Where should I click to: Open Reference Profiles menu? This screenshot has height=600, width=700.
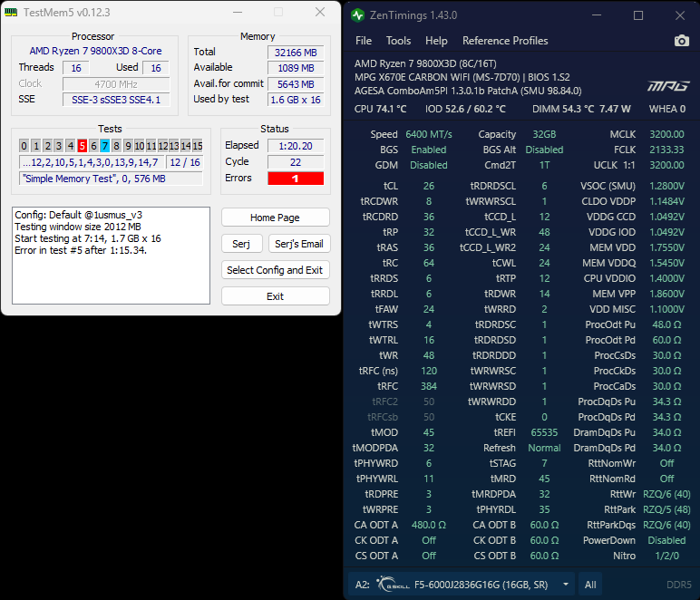click(505, 41)
